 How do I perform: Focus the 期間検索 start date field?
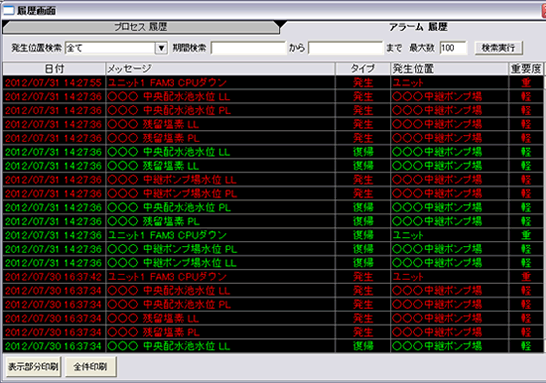pyautogui.click(x=248, y=48)
